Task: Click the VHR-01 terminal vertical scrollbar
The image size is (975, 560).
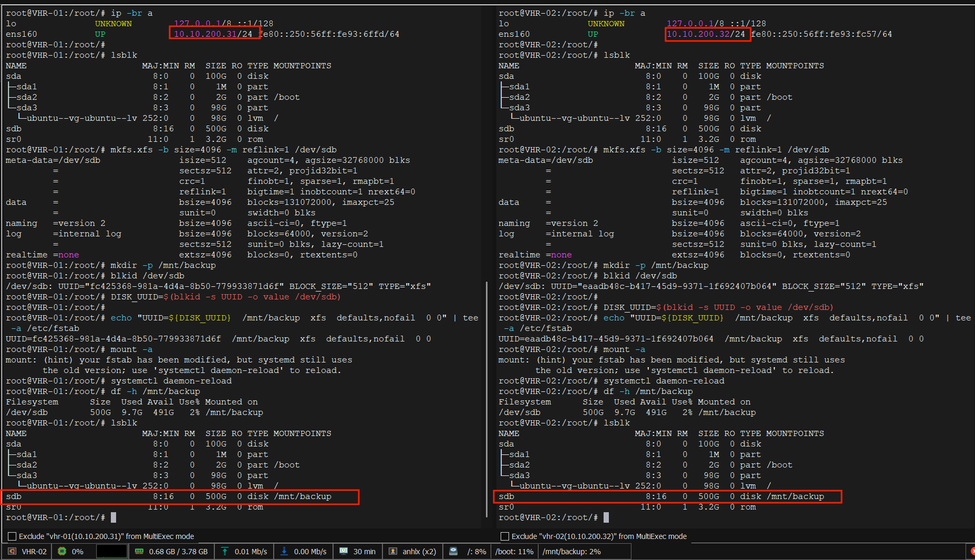Action: [x=486, y=399]
